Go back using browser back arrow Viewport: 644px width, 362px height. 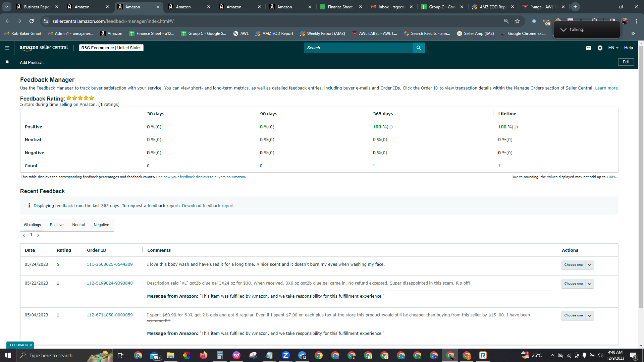point(7,21)
